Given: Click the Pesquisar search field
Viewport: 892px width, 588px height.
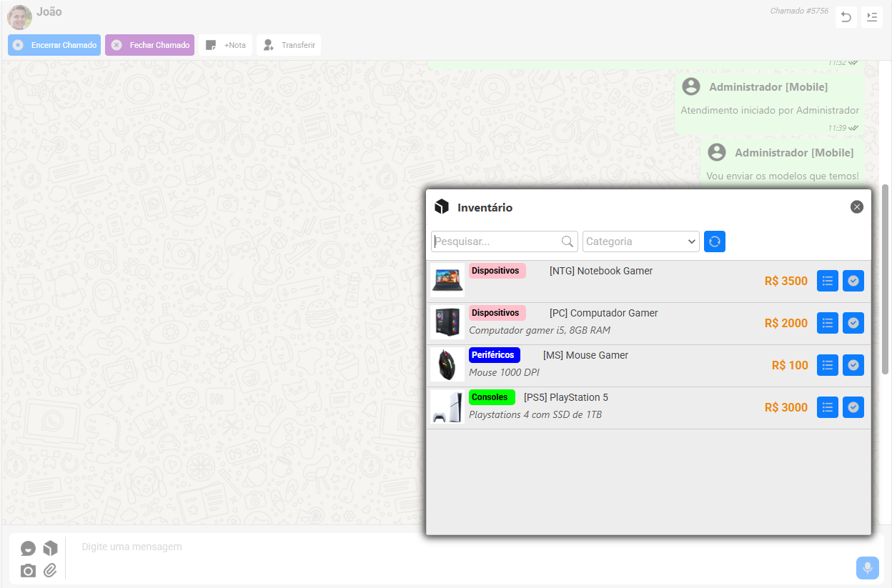Looking at the screenshot, I should point(497,241).
